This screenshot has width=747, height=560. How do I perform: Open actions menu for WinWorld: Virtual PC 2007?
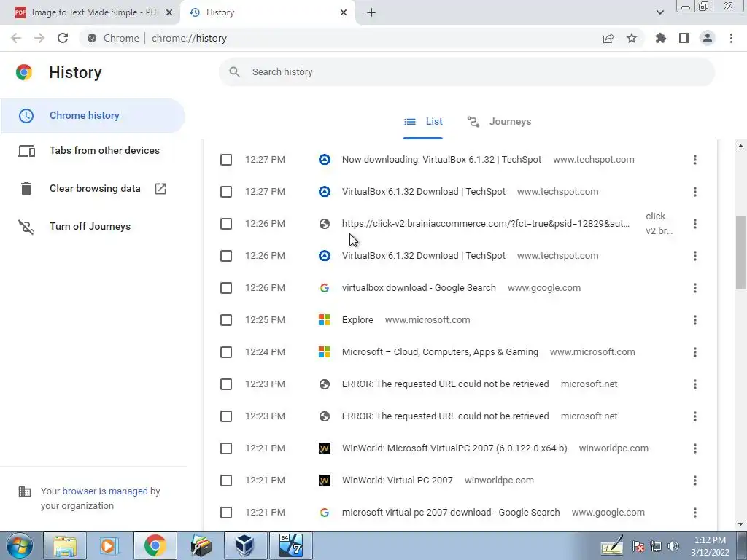click(695, 481)
